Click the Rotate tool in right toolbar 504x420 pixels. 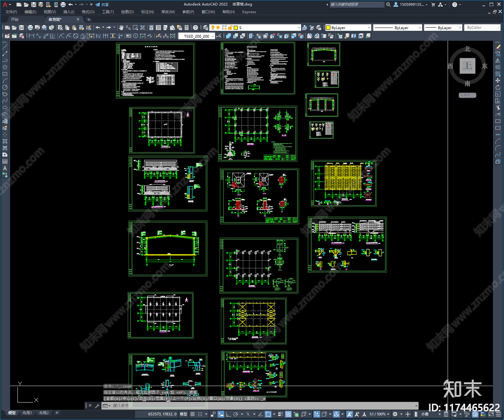(x=498, y=87)
